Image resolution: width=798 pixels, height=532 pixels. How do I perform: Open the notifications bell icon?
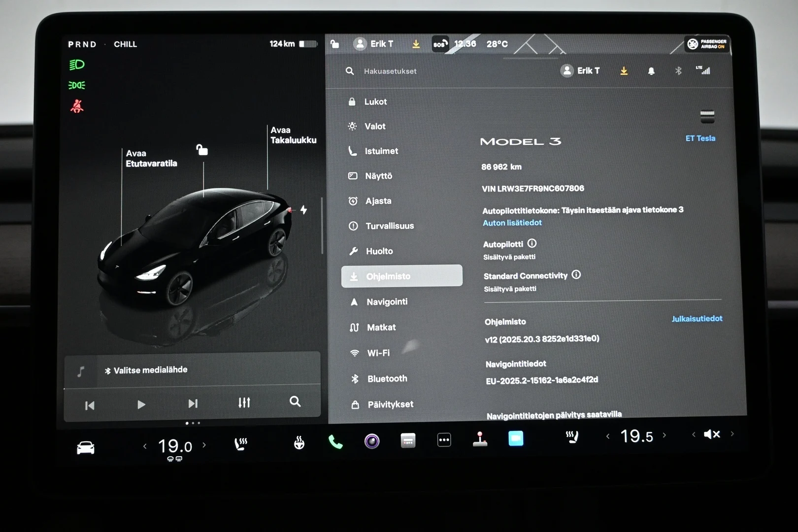pos(651,71)
